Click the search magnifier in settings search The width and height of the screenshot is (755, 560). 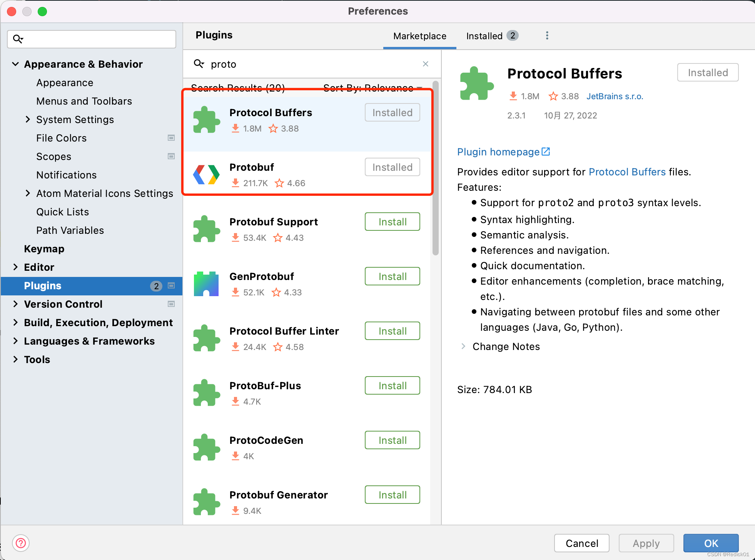coord(18,39)
